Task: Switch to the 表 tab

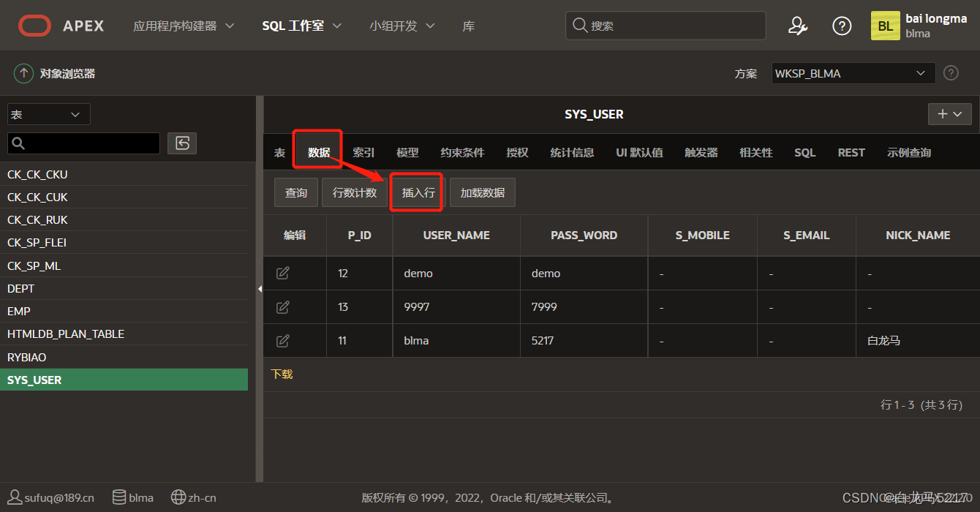Action: tap(280, 152)
